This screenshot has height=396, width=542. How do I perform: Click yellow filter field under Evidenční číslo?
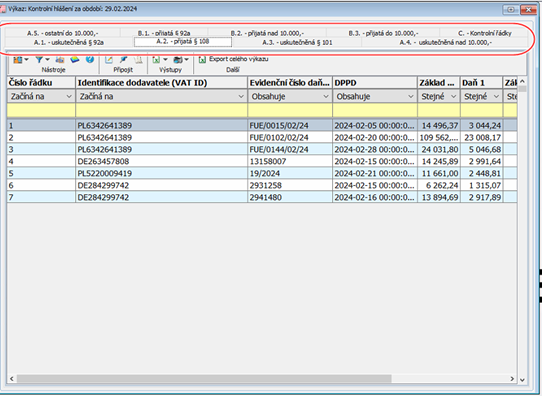click(290, 110)
